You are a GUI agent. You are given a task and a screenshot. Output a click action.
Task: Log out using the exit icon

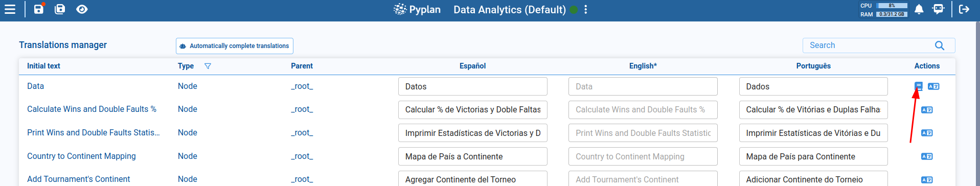click(x=964, y=9)
